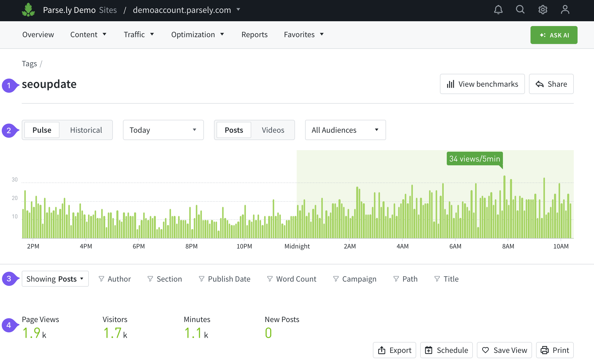Open the notifications bell icon
The width and height of the screenshot is (594, 364).
[498, 10]
